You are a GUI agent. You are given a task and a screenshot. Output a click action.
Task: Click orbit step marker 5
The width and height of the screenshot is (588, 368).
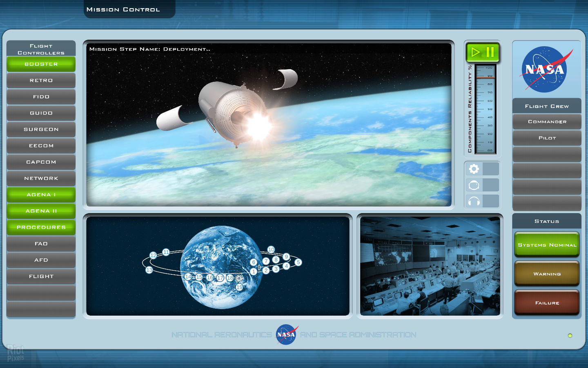coord(298,262)
